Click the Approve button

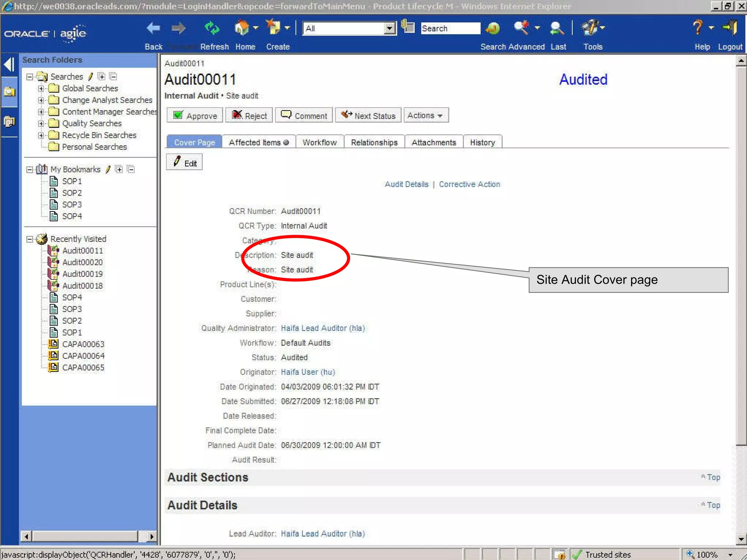tap(195, 116)
